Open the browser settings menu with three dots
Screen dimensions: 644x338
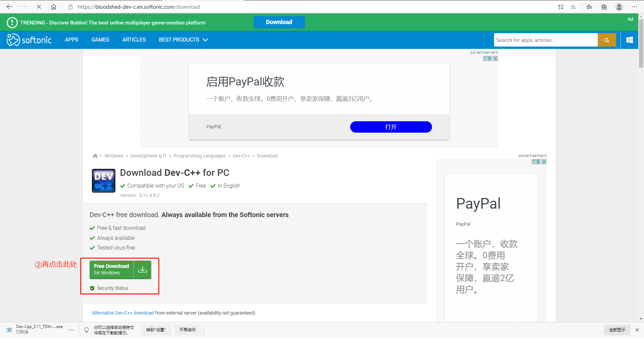click(635, 7)
